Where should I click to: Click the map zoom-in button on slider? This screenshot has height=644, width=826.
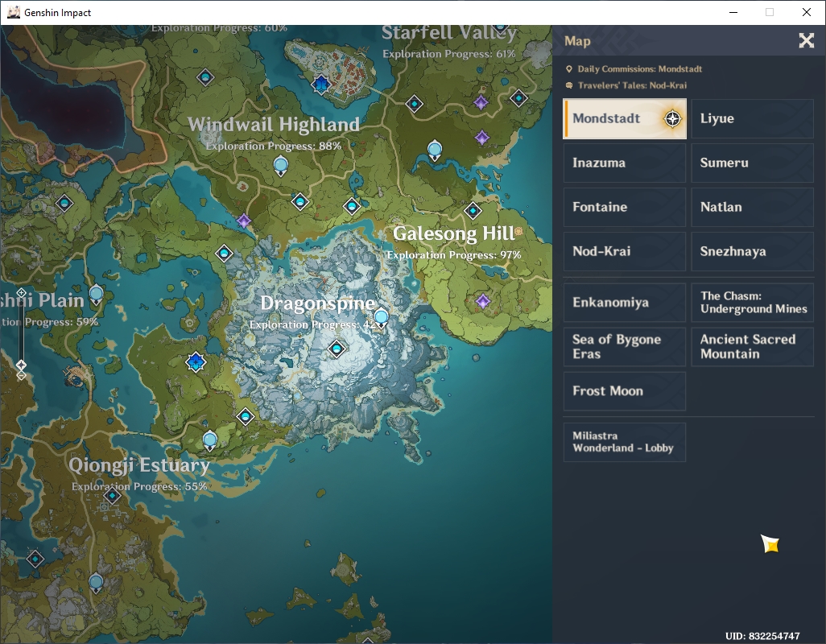click(x=21, y=292)
